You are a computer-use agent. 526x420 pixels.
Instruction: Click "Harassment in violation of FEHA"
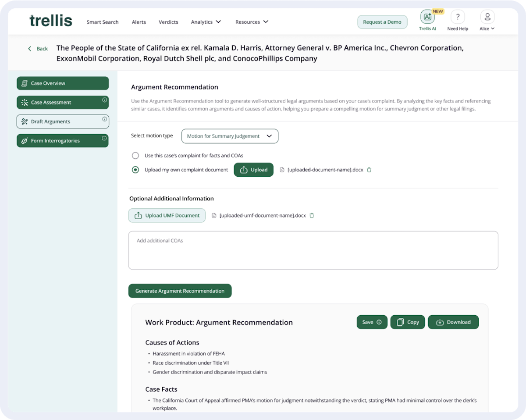coord(189,353)
